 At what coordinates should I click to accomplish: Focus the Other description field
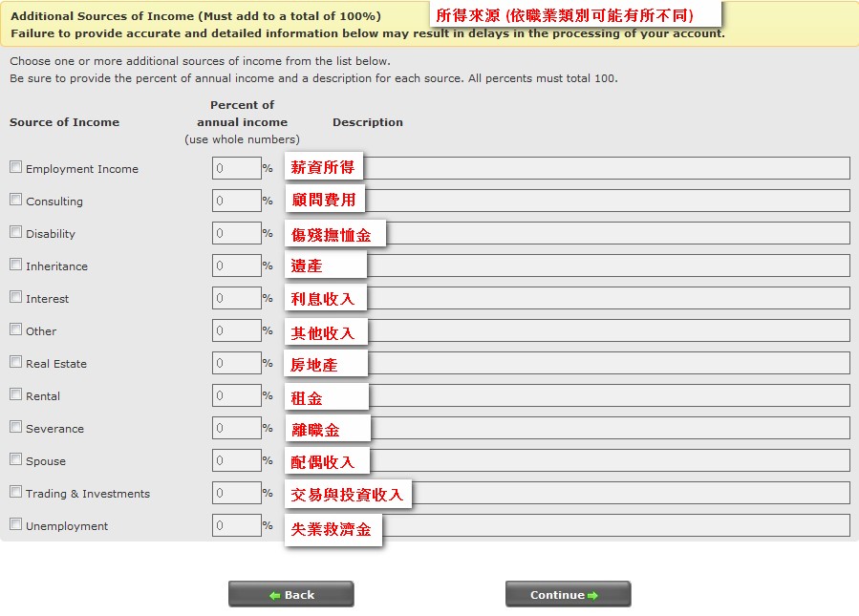click(568, 330)
